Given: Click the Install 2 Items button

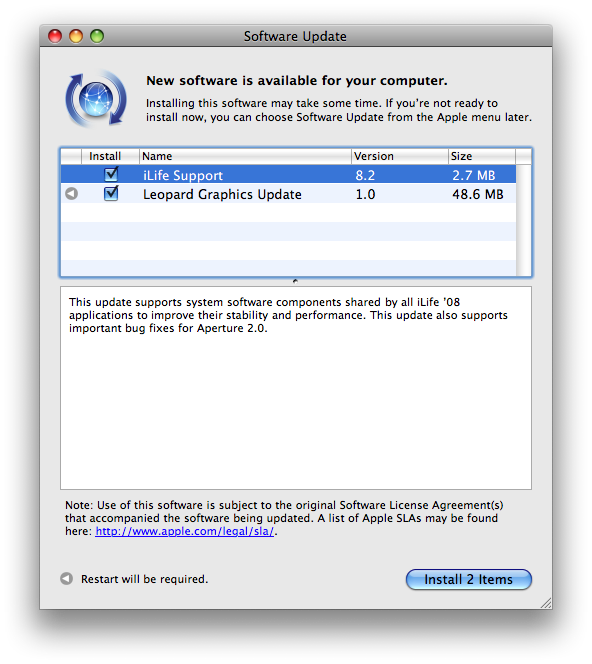Looking at the screenshot, I should (x=468, y=579).
